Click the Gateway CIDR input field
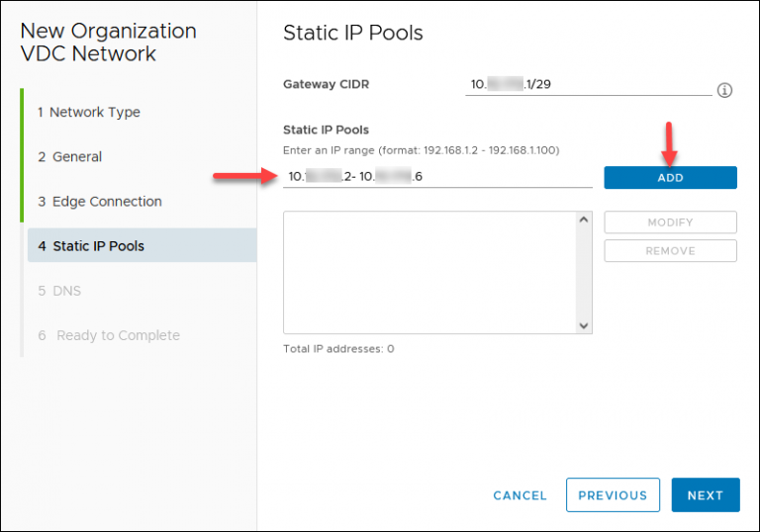 click(588, 85)
